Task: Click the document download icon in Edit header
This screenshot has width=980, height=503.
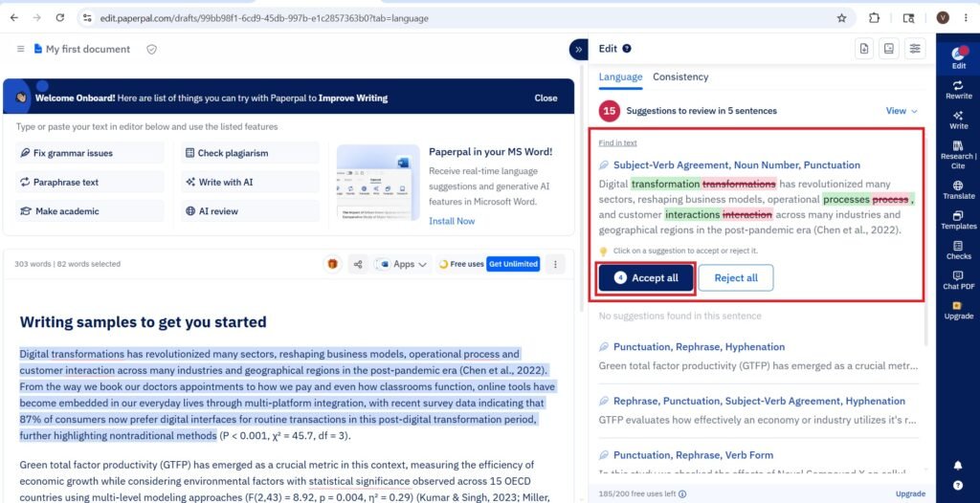Action: [x=864, y=49]
